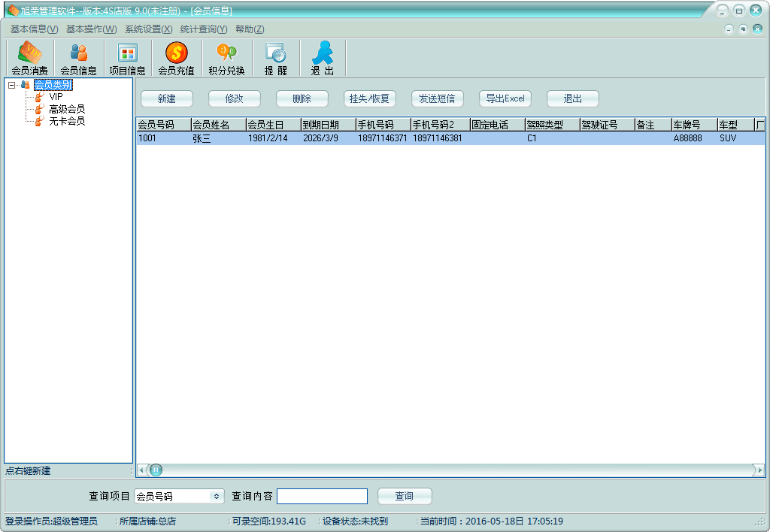This screenshot has height=532, width=770.
Task: Open the 统计查询 menu
Action: 203,29
